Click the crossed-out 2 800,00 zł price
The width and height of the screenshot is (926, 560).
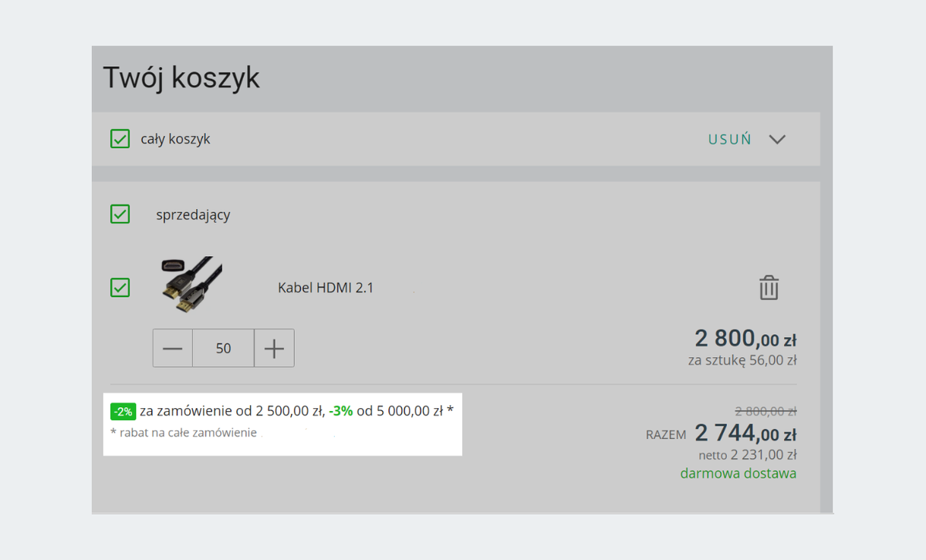pos(765,411)
